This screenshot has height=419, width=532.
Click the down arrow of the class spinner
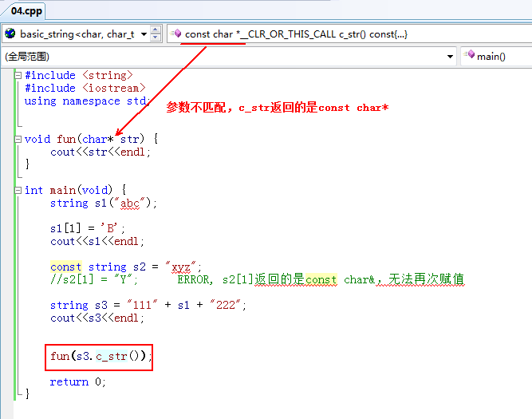(x=156, y=38)
